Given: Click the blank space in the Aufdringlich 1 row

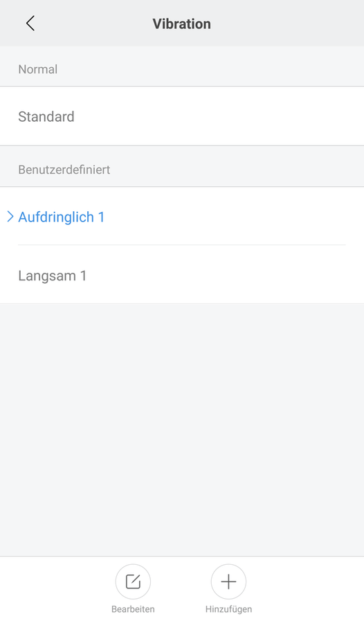Looking at the screenshot, I should (x=235, y=217).
